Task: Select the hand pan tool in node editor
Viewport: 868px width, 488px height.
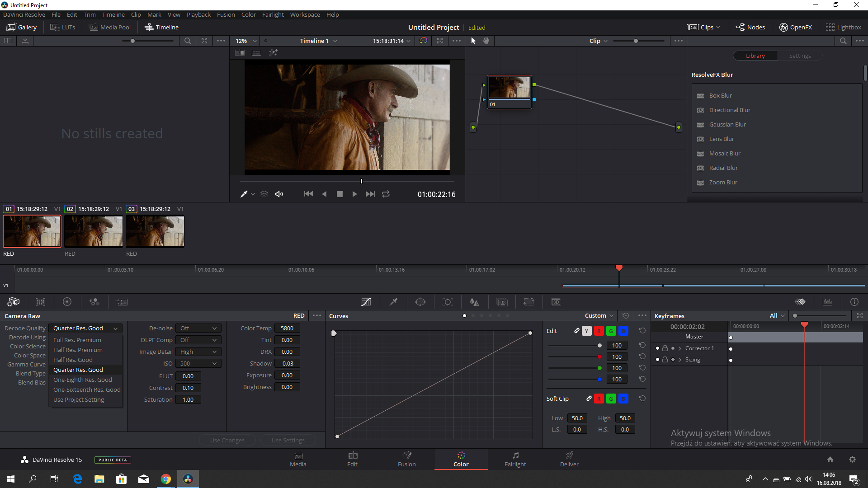Action: click(x=486, y=41)
